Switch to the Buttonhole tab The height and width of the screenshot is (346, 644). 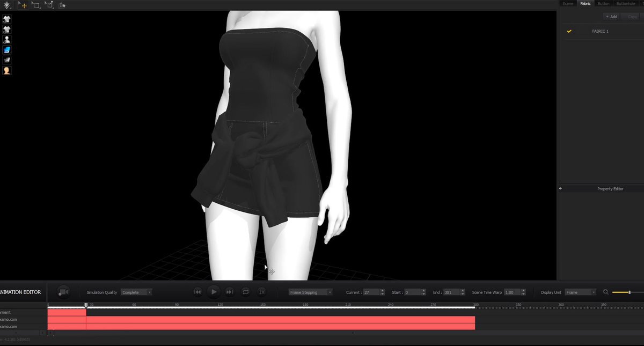(x=626, y=3)
